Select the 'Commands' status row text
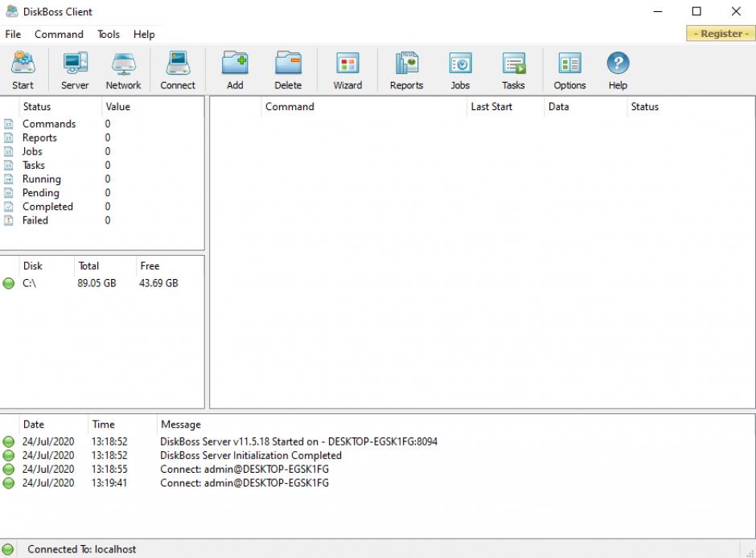This screenshot has height=558, width=756. [49, 124]
